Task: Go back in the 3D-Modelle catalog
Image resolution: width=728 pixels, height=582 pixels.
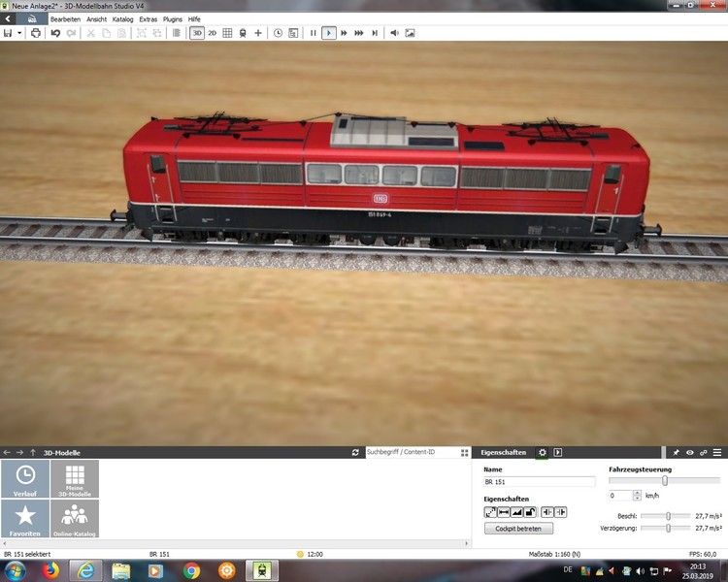Action: tap(7, 453)
